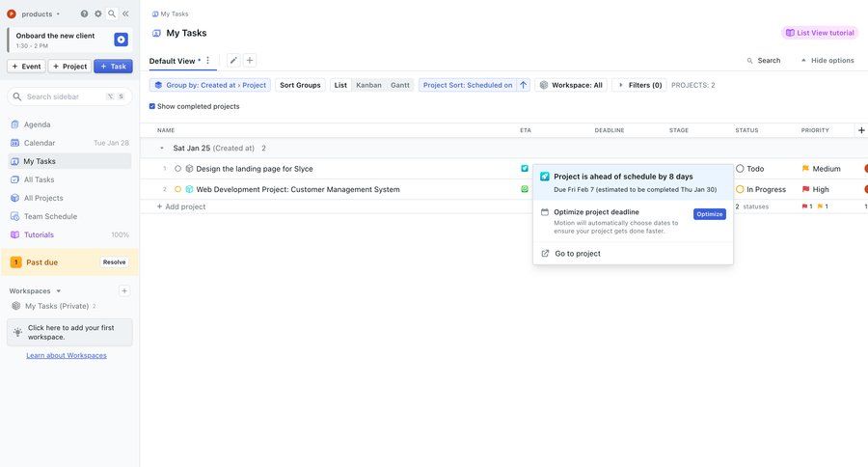Viewport: 868px width, 467px height.
Task: Open Design the landing page for Slyce project
Action: [x=254, y=169]
